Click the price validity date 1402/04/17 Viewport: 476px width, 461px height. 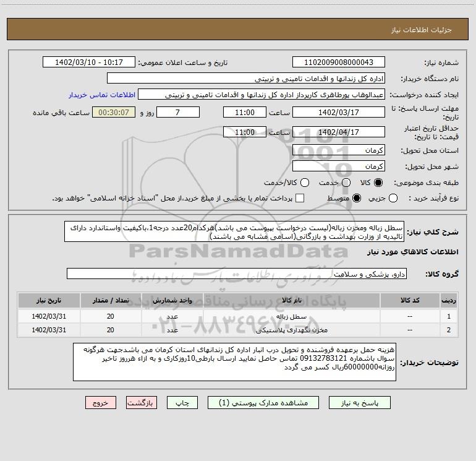coord(339,132)
